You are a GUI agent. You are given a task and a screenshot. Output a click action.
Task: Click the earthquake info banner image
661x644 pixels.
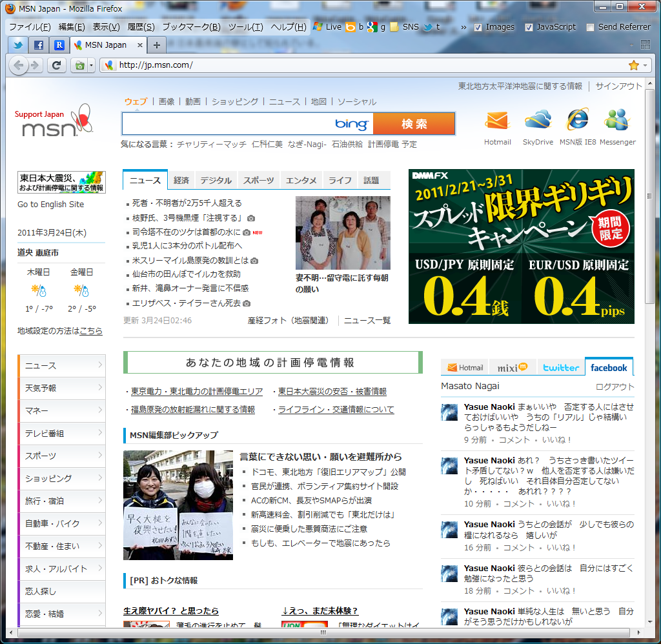point(61,182)
